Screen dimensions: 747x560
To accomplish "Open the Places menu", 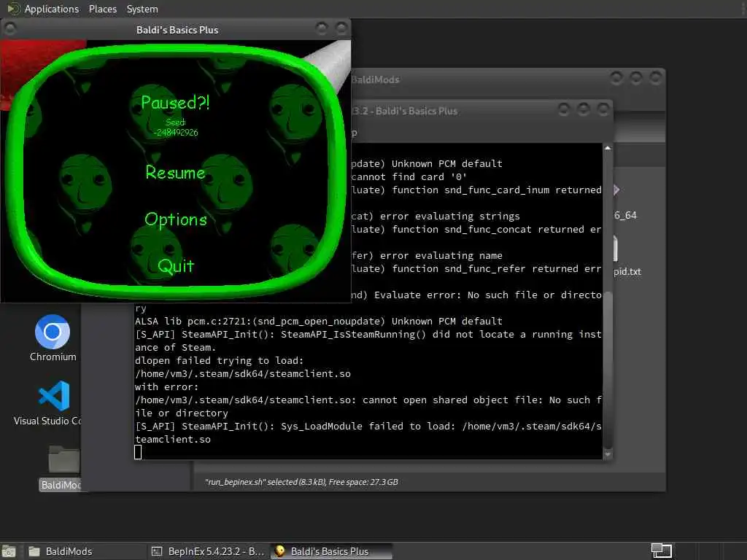I will [x=102, y=9].
